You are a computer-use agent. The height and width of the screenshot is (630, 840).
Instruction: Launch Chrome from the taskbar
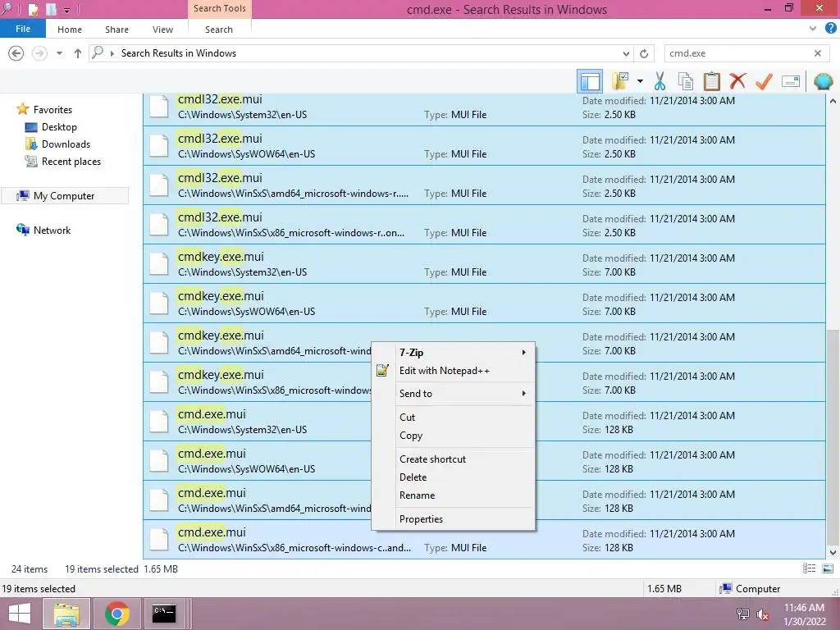tap(117, 614)
